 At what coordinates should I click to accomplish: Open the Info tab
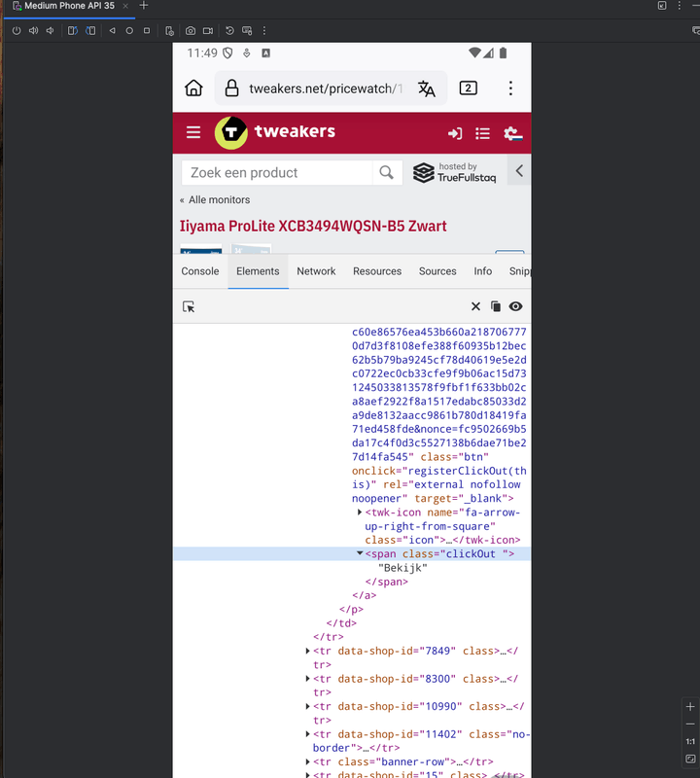(x=482, y=271)
